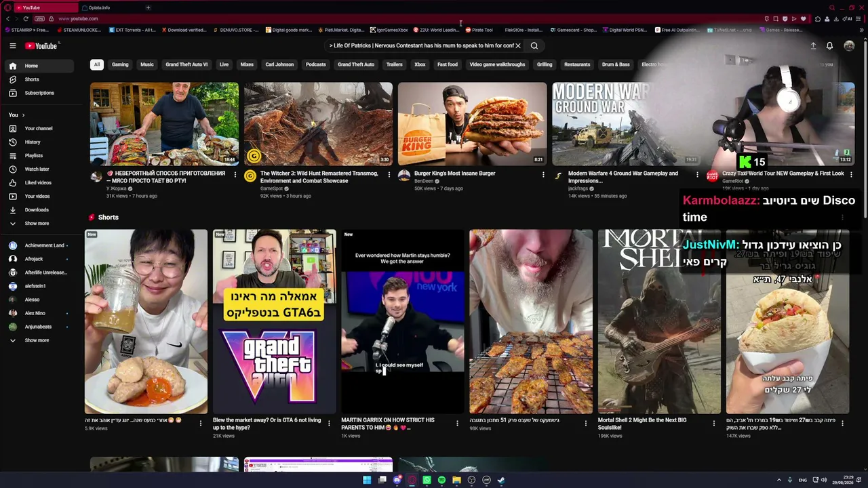Expand the You section chevron
The image size is (868, 488).
pyautogui.click(x=23, y=115)
